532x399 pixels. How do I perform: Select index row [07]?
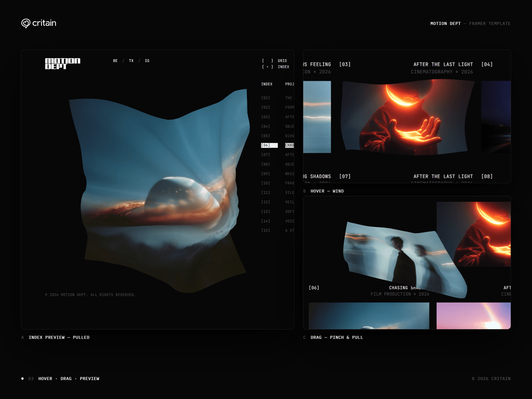[x=277, y=155]
